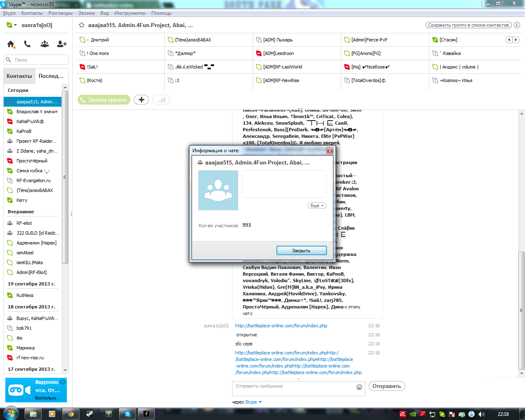This screenshot has height=420, width=525.
Task: Click Сохранить группу в списке контактов
Action: [x=469, y=25]
